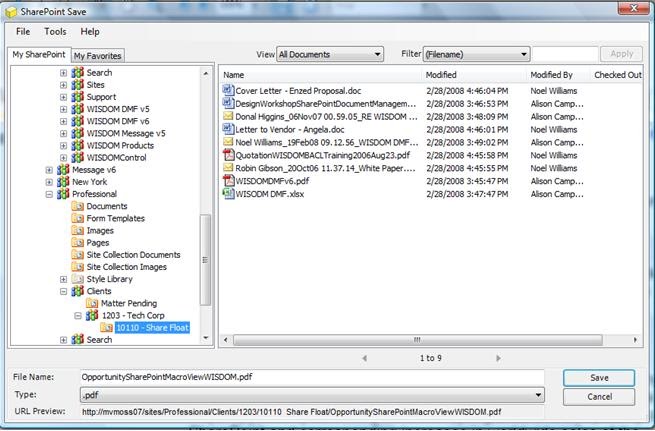Expand the WISDOMControl node
Viewport: 655px width, 431px height.
63,157
